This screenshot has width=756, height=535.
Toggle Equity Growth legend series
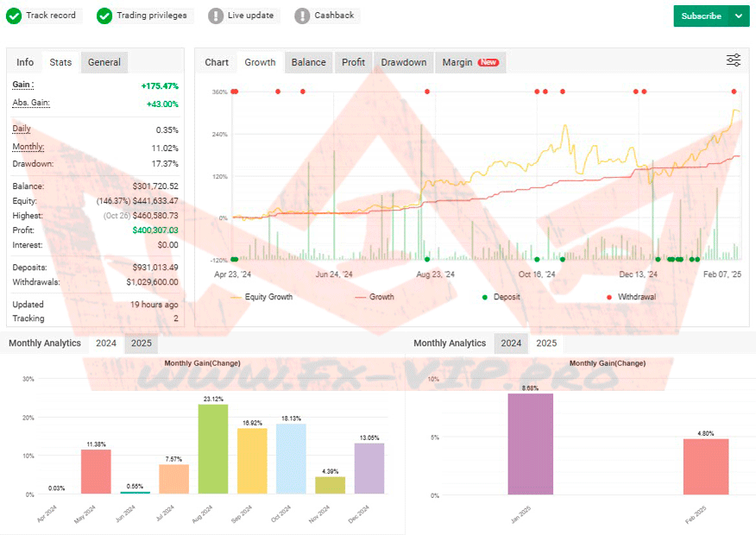pyautogui.click(x=262, y=297)
